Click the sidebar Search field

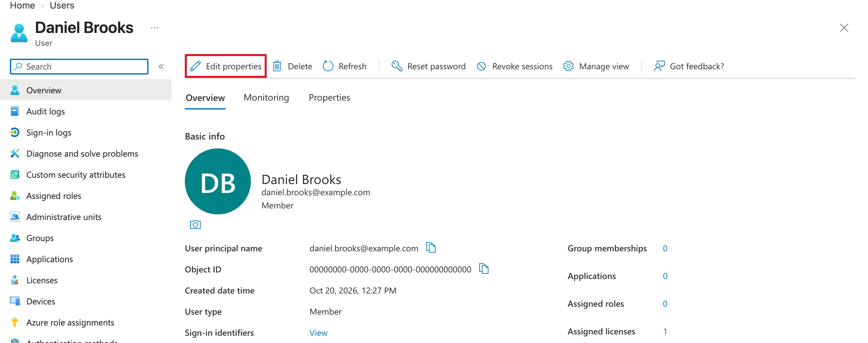click(x=79, y=67)
